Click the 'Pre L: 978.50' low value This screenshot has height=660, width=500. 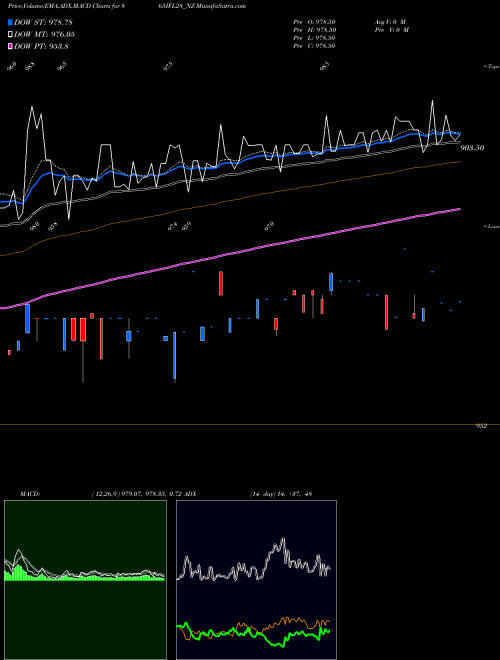coord(314,38)
